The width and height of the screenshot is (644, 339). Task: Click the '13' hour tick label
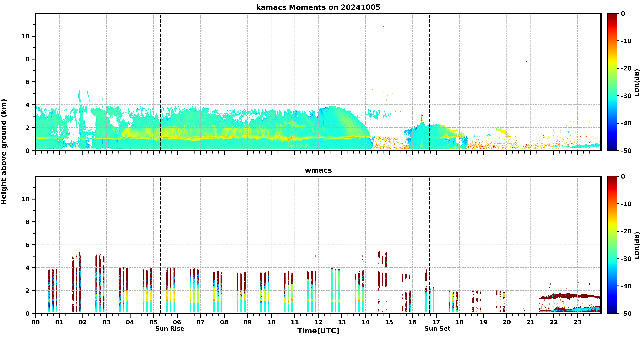click(342, 322)
